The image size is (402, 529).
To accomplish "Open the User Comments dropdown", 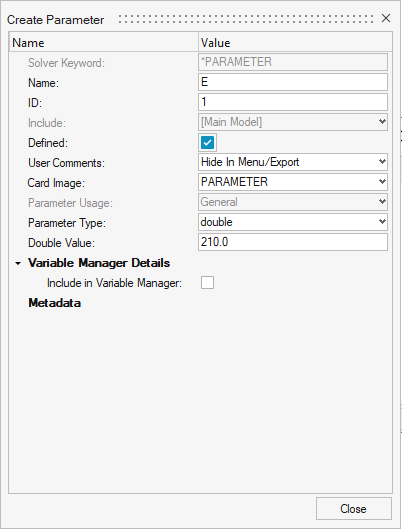I will (x=293, y=162).
